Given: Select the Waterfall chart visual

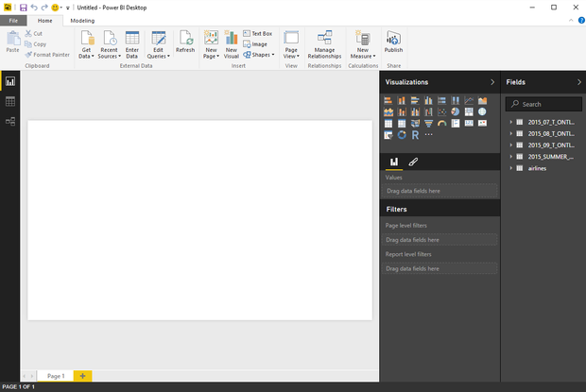Looking at the screenshot, I should 428,111.
